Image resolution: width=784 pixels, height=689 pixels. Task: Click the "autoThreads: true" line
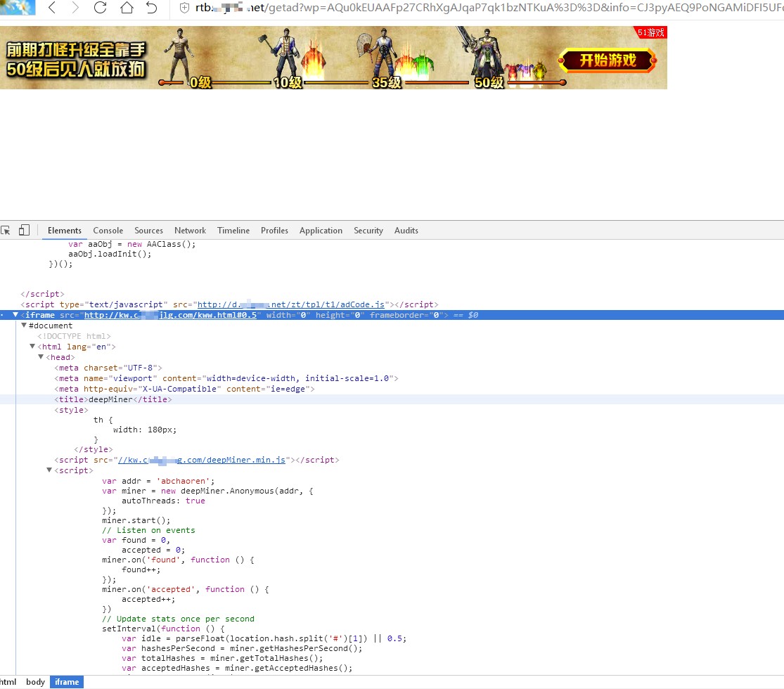164,501
